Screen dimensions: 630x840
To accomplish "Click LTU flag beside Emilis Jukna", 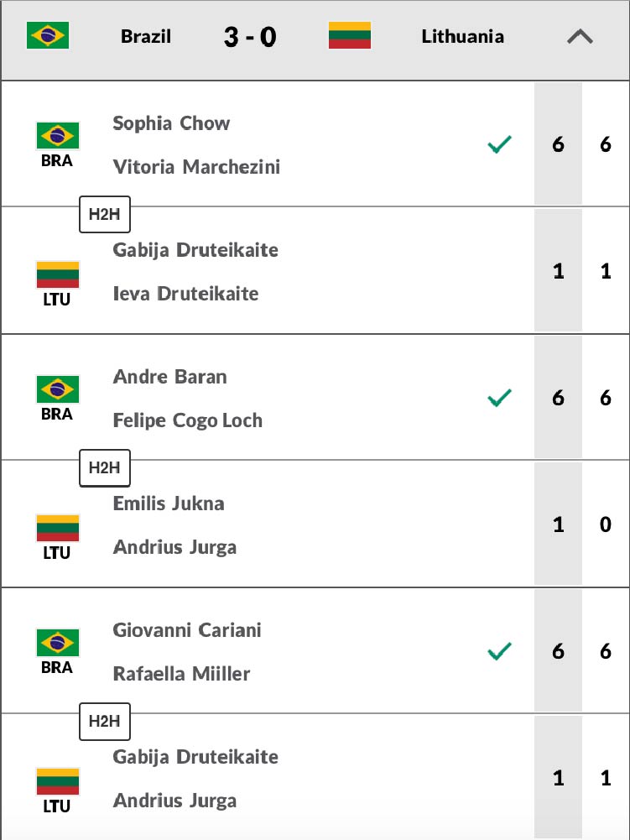I will [x=57, y=528].
